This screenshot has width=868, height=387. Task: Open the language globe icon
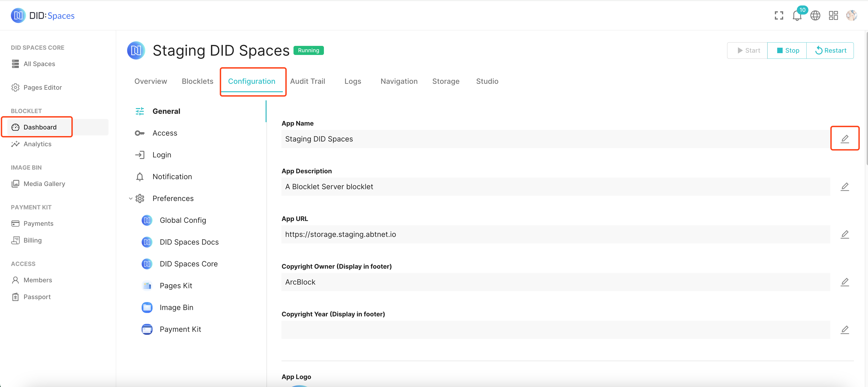coord(815,15)
